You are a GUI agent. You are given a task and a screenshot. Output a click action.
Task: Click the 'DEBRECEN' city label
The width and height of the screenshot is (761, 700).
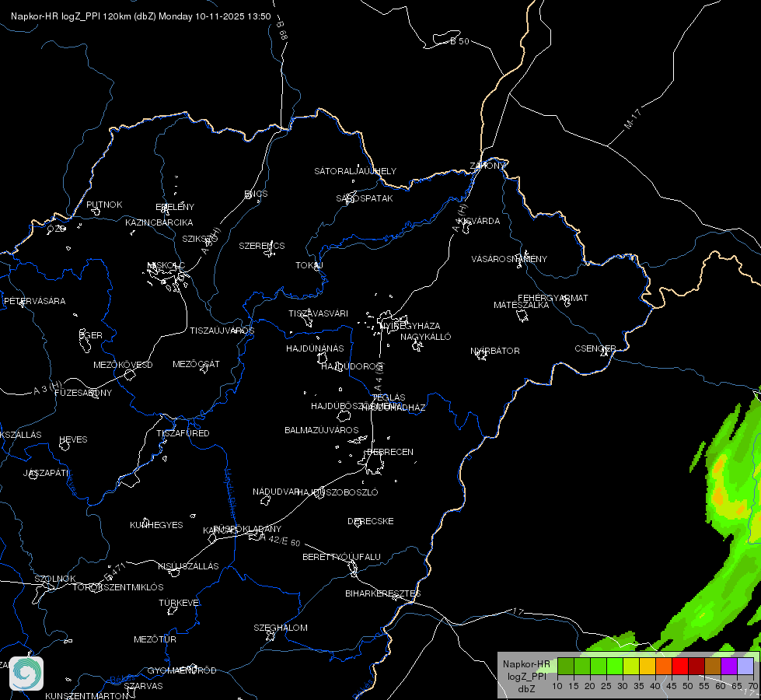click(x=390, y=452)
